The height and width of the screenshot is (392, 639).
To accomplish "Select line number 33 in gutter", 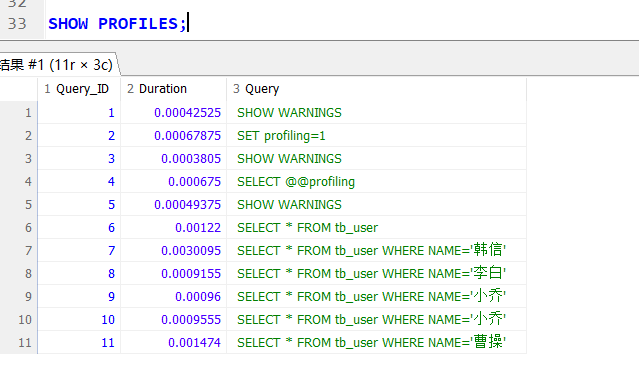I will point(17,24).
